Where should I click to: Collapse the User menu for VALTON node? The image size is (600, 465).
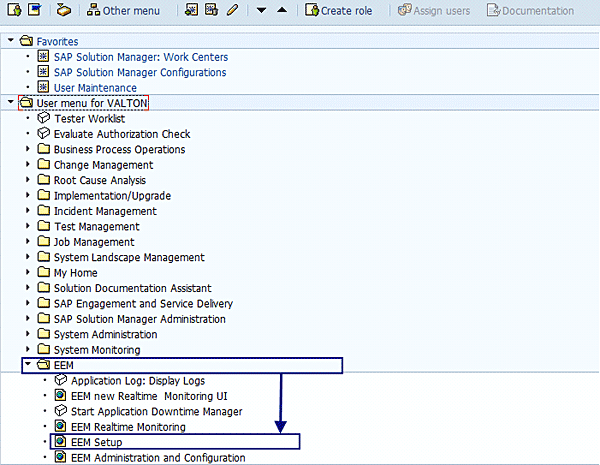tap(10, 103)
